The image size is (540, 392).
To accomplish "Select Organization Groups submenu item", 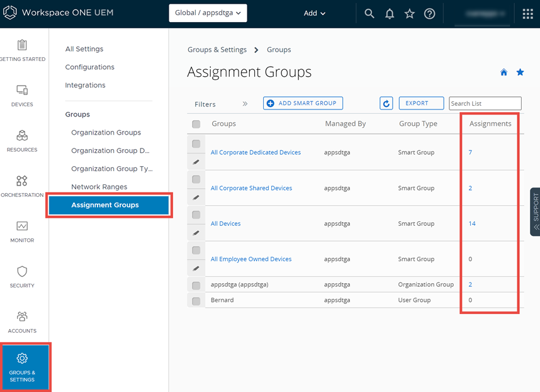I will (106, 133).
